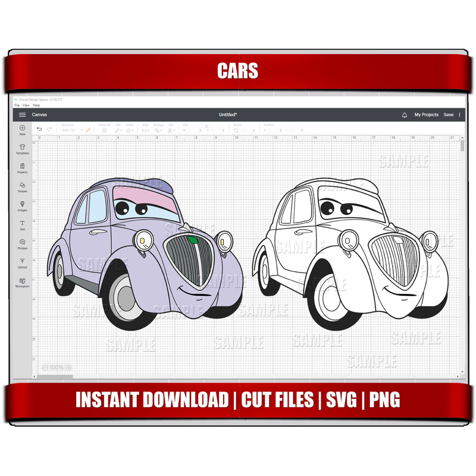
Task: Click the operation color swatch
Action: [88, 130]
